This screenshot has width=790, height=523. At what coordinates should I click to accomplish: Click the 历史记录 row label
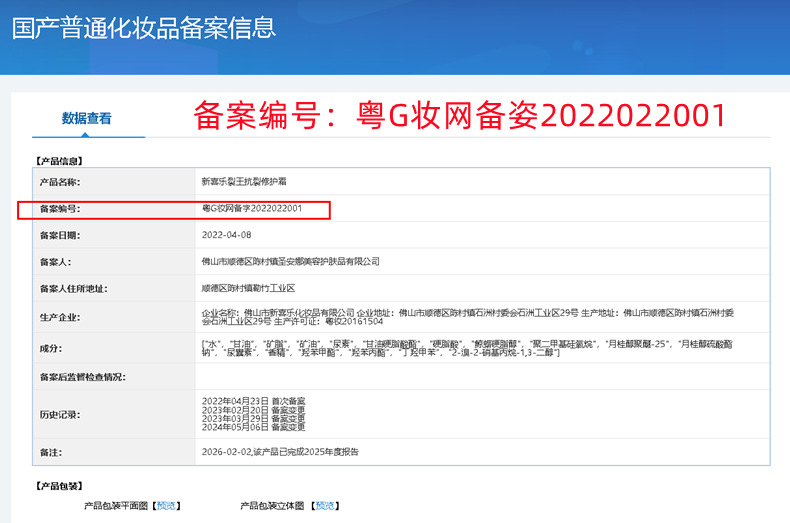coord(60,415)
